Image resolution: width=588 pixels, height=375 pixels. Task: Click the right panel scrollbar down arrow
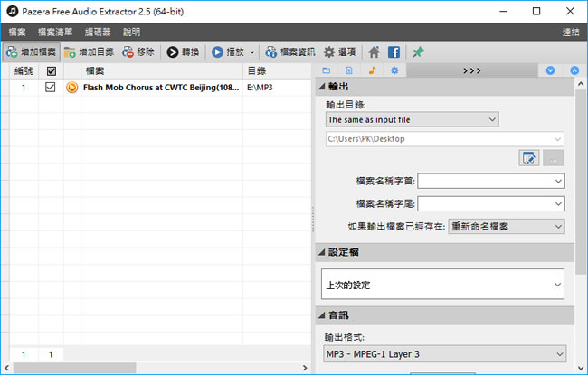tap(581, 368)
